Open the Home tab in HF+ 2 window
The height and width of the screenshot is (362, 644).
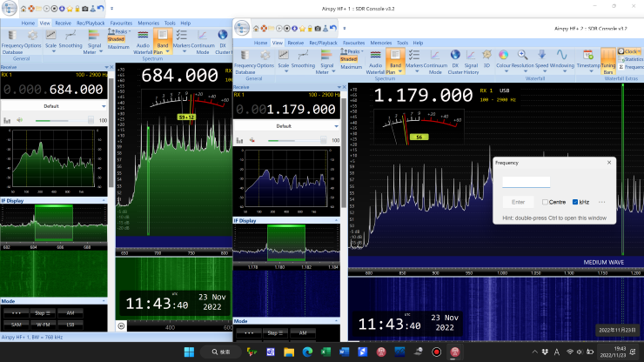tap(260, 43)
